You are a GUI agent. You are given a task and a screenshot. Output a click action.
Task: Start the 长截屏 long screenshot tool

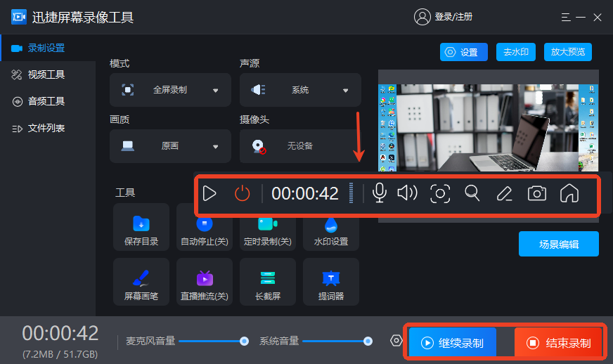click(x=268, y=282)
